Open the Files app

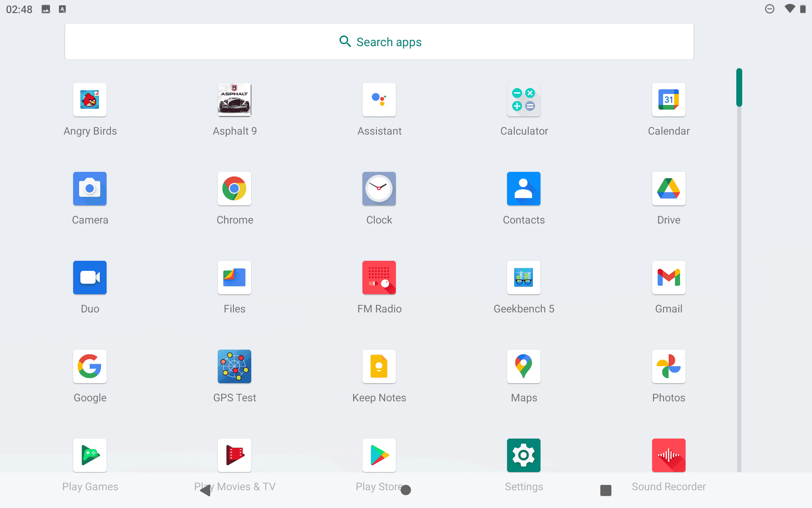coord(234,278)
